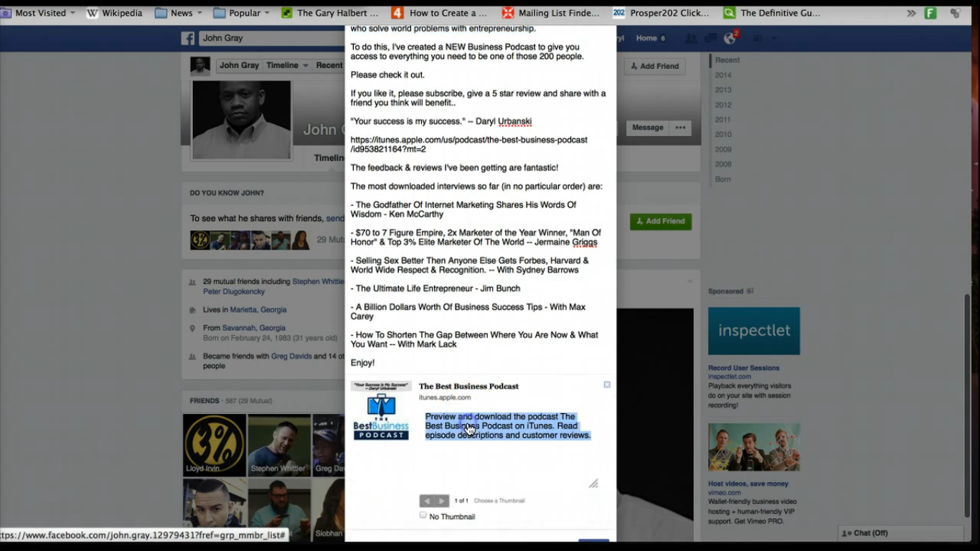This screenshot has width=980, height=551.
Task: Remove the link preview with X icon
Action: pyautogui.click(x=607, y=385)
